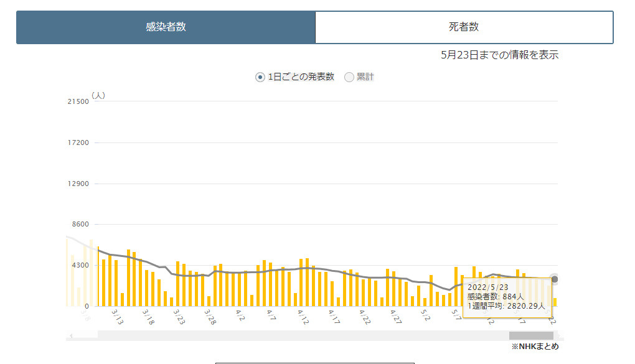Click the bar above the 5/2 label
Image resolution: width=635 pixels, height=364 pixels.
[425, 302]
